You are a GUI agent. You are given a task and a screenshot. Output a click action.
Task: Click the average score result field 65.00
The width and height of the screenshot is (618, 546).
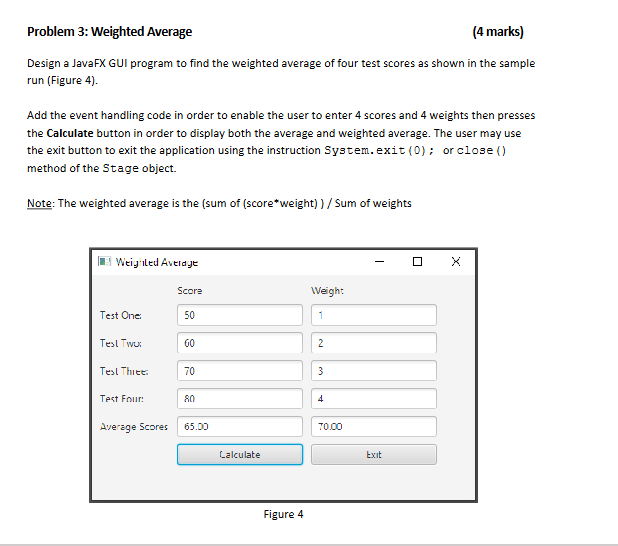click(x=240, y=427)
